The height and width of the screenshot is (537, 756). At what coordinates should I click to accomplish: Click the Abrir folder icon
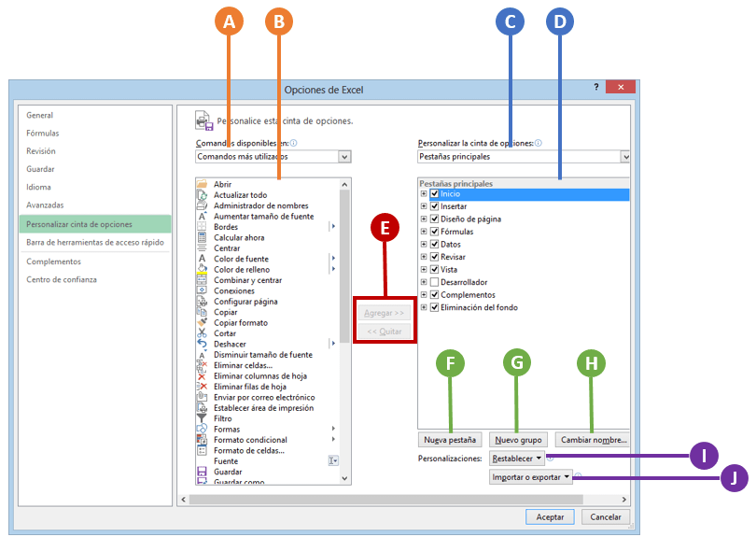pos(202,184)
